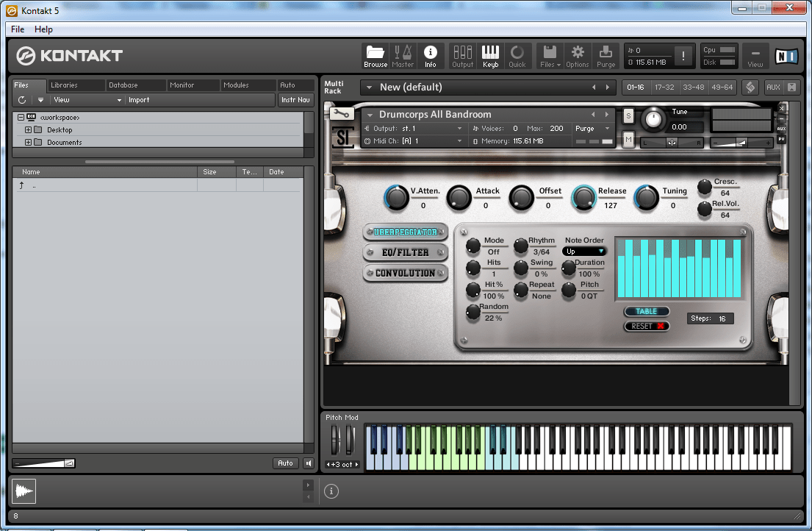Close the instrument header X icon
The height and width of the screenshot is (531, 812).
(782, 108)
